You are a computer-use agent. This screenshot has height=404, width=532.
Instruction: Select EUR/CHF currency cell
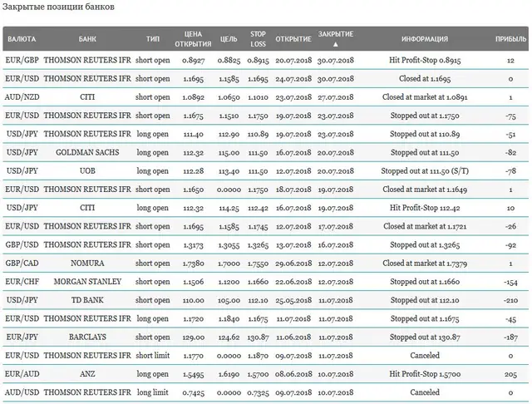coord(22,282)
